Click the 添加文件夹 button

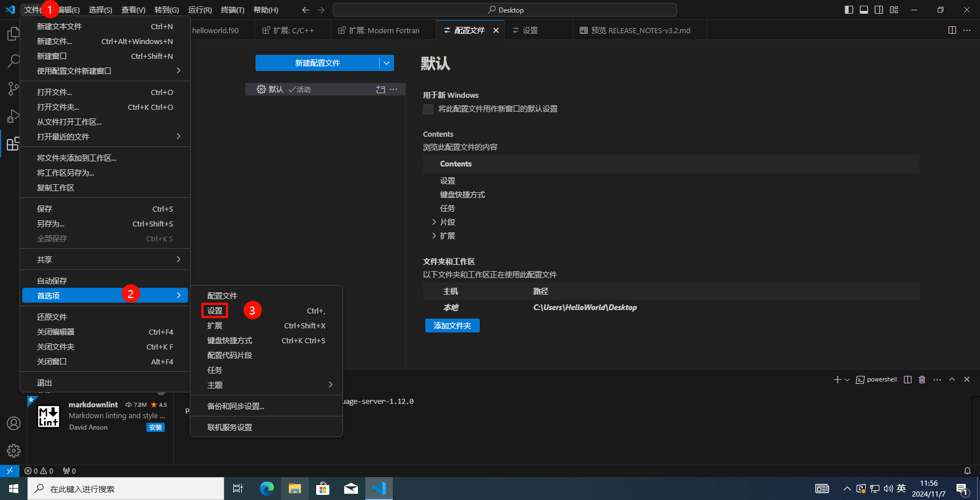pos(452,326)
